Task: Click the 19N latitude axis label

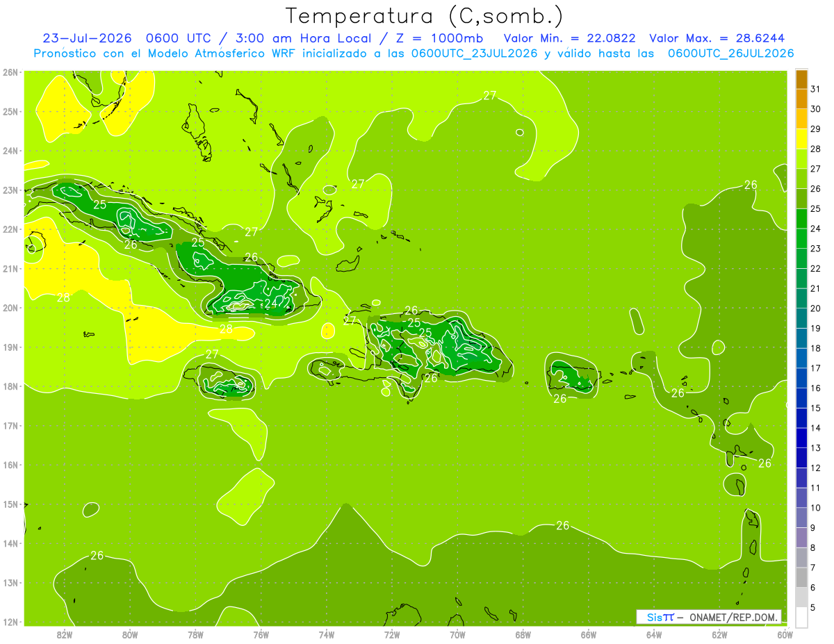Action: [10, 347]
